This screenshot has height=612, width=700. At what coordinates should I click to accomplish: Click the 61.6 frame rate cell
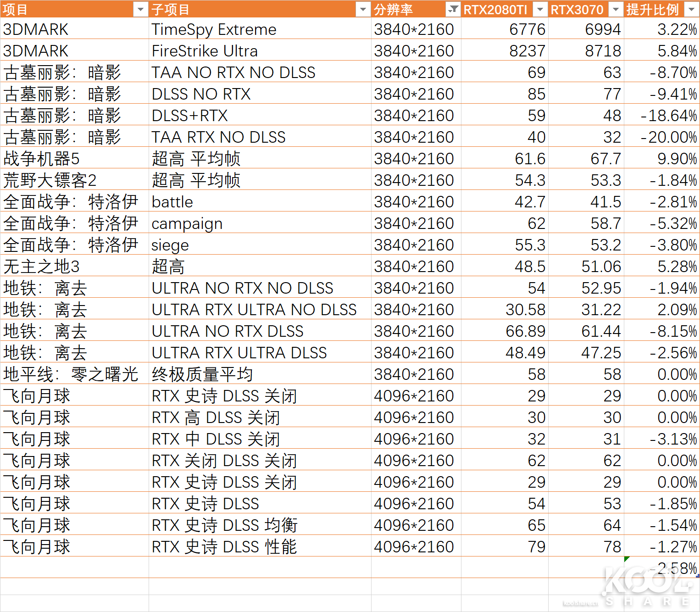pyautogui.click(x=505, y=158)
